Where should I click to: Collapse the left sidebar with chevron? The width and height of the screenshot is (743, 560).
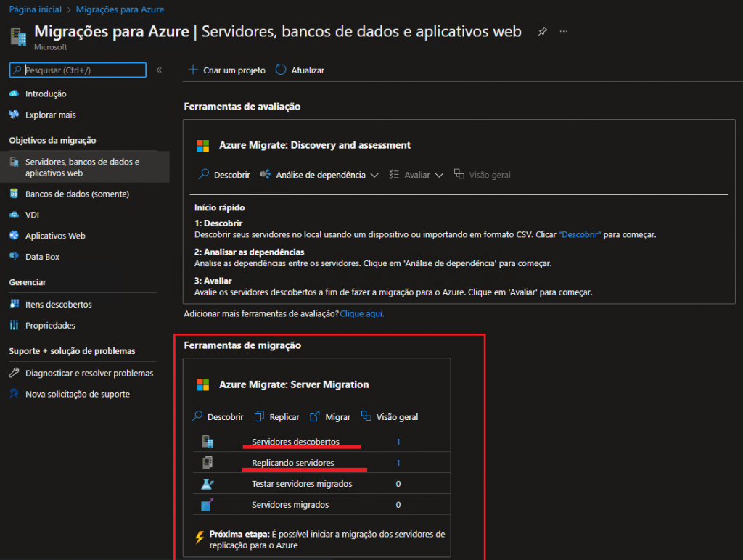[159, 70]
